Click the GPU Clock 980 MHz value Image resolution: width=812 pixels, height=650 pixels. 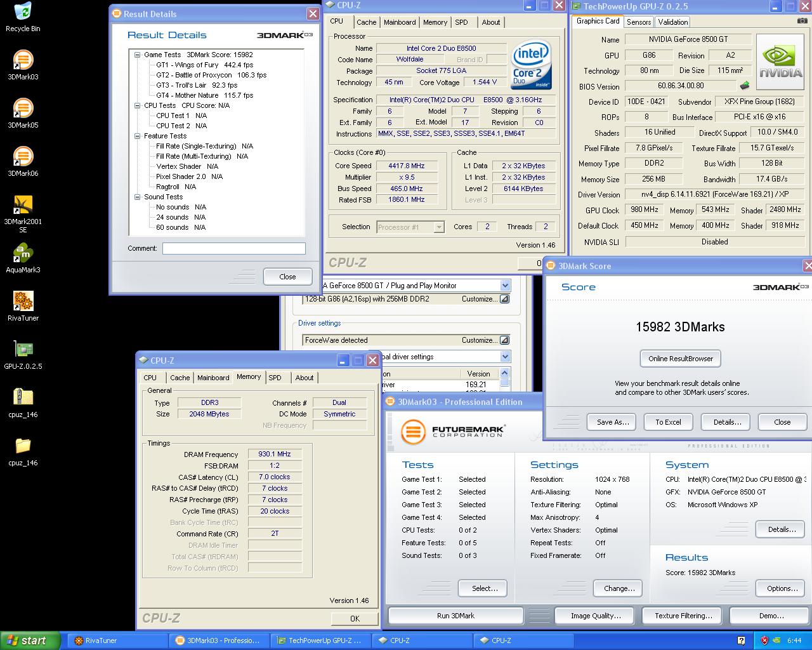pos(644,209)
